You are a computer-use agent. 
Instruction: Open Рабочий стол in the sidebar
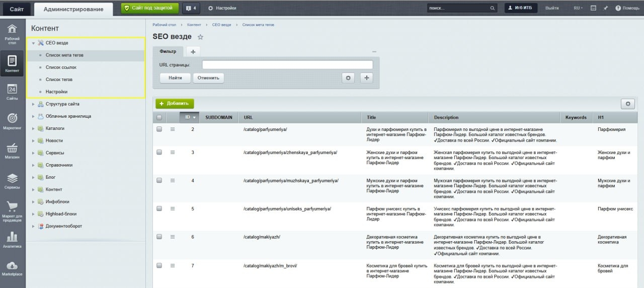click(x=13, y=33)
